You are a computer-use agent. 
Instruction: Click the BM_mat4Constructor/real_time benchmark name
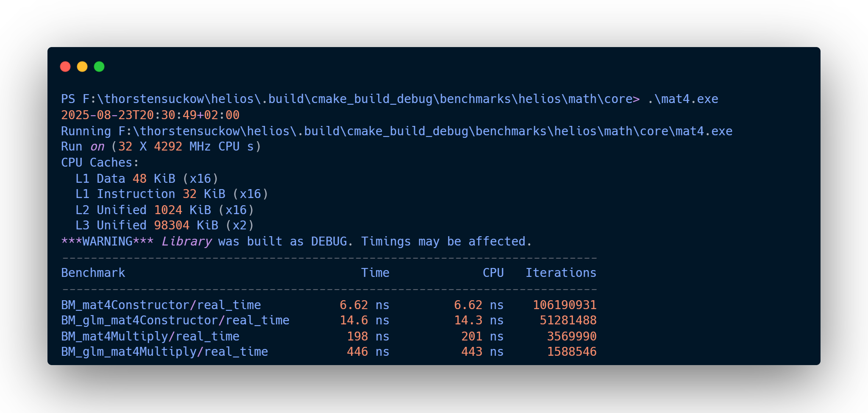click(x=161, y=305)
